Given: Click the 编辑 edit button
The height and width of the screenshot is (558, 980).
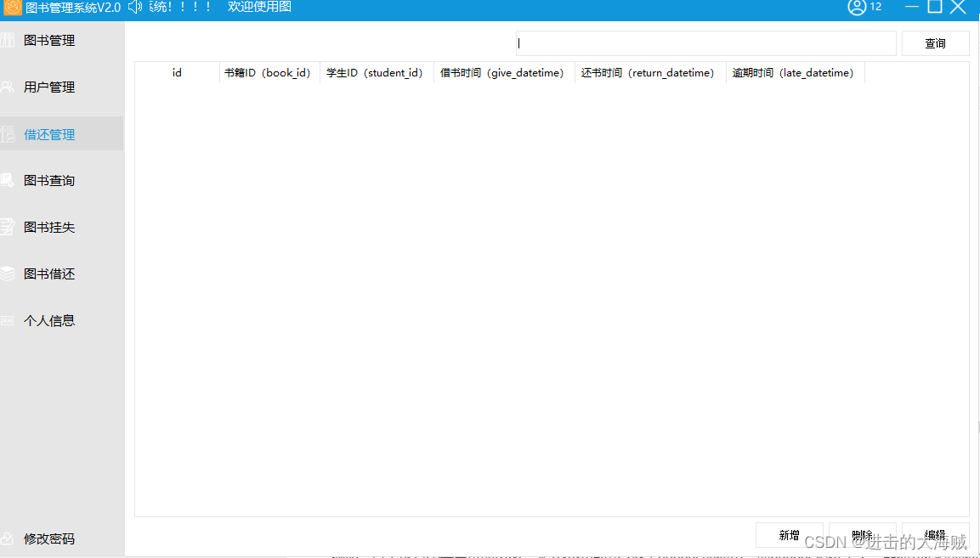Looking at the screenshot, I should click(x=935, y=534).
